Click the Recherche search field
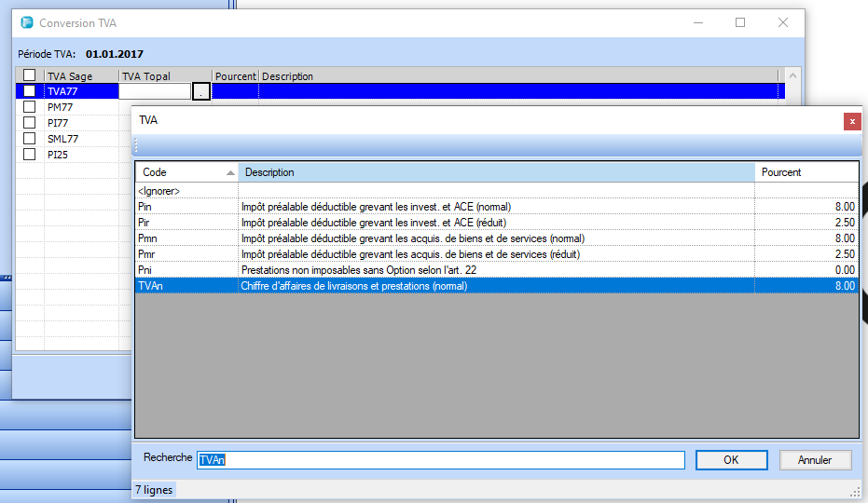 (x=440, y=460)
